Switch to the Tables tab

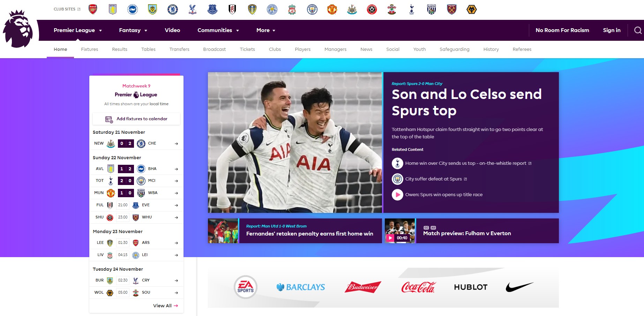click(148, 49)
